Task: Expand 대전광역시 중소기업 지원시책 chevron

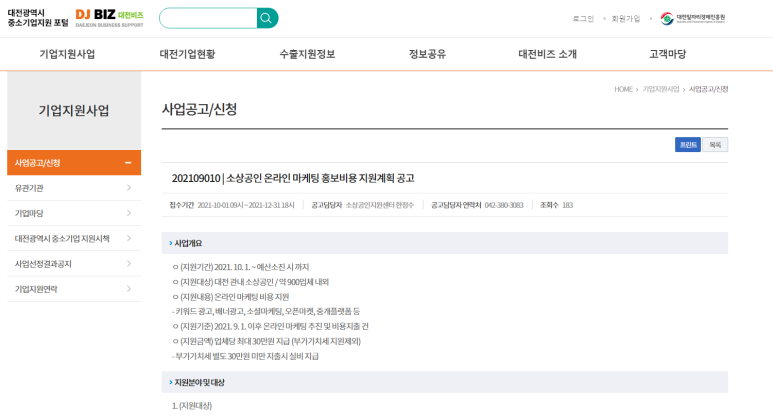Action: pos(129,238)
